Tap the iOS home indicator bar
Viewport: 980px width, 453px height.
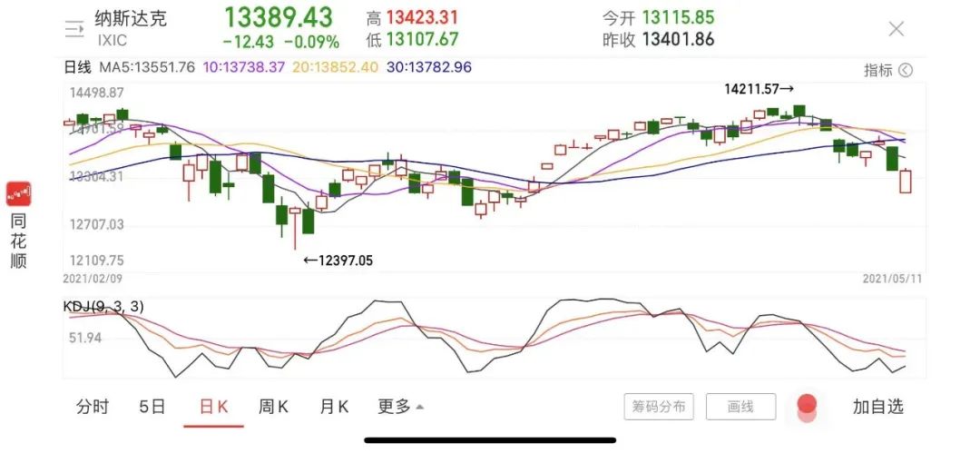[490, 440]
